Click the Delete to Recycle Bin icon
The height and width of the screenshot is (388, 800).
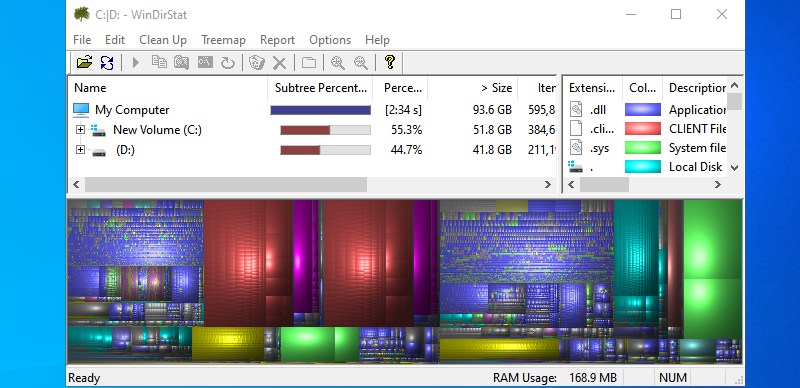tap(256, 63)
